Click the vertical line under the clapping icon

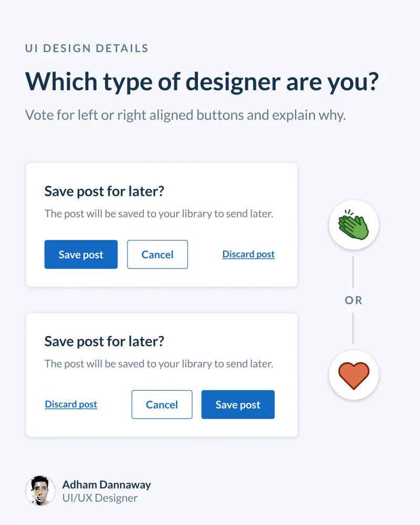[x=353, y=271]
